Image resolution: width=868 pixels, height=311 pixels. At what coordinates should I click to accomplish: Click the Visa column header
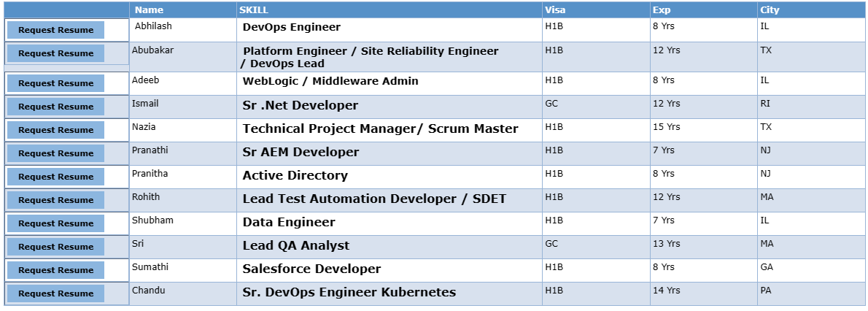coord(554,10)
